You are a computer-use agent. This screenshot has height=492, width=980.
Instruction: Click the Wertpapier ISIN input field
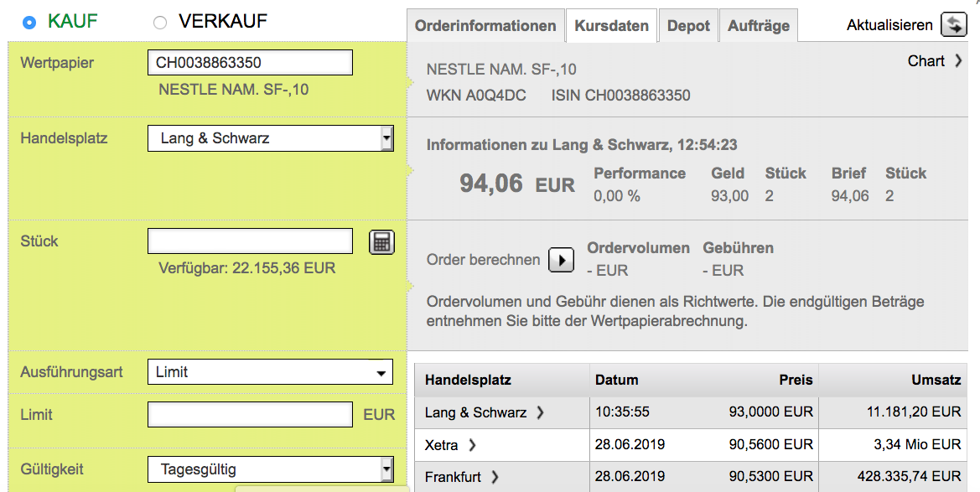(x=250, y=63)
